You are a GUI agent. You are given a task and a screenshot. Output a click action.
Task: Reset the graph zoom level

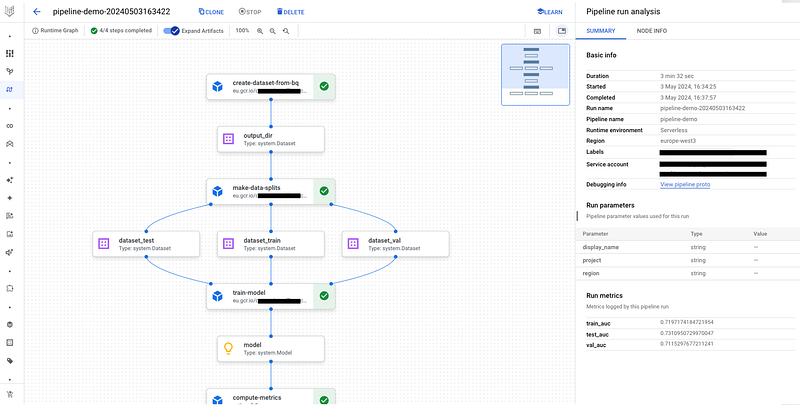click(x=286, y=31)
